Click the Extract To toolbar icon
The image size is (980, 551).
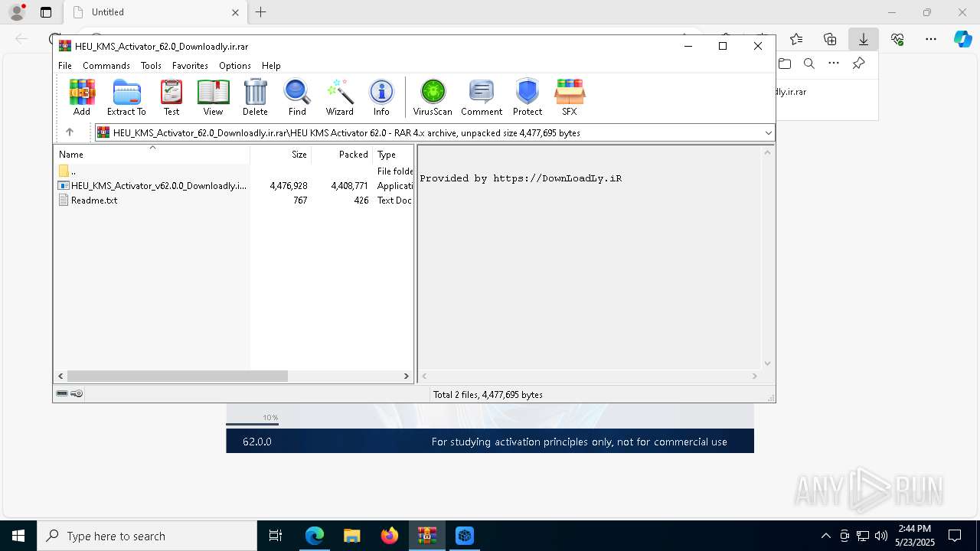(126, 97)
